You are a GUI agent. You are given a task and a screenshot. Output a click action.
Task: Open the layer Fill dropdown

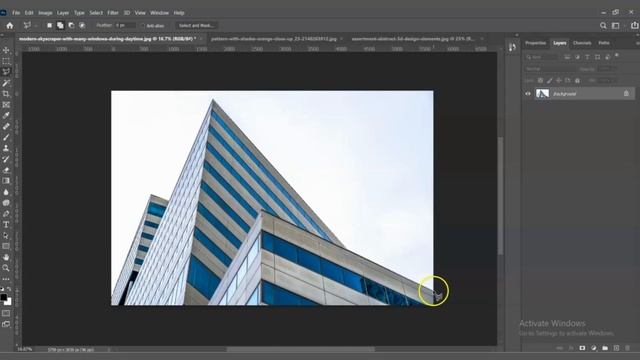tap(607, 80)
